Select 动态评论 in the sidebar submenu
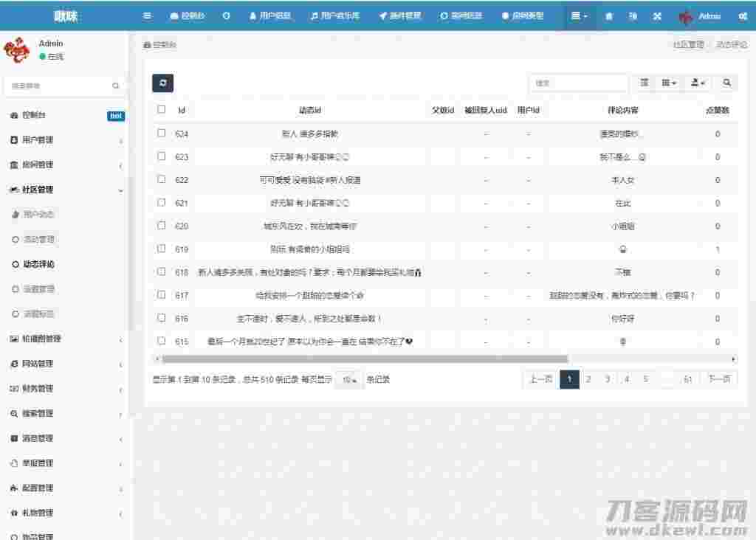 click(x=38, y=264)
